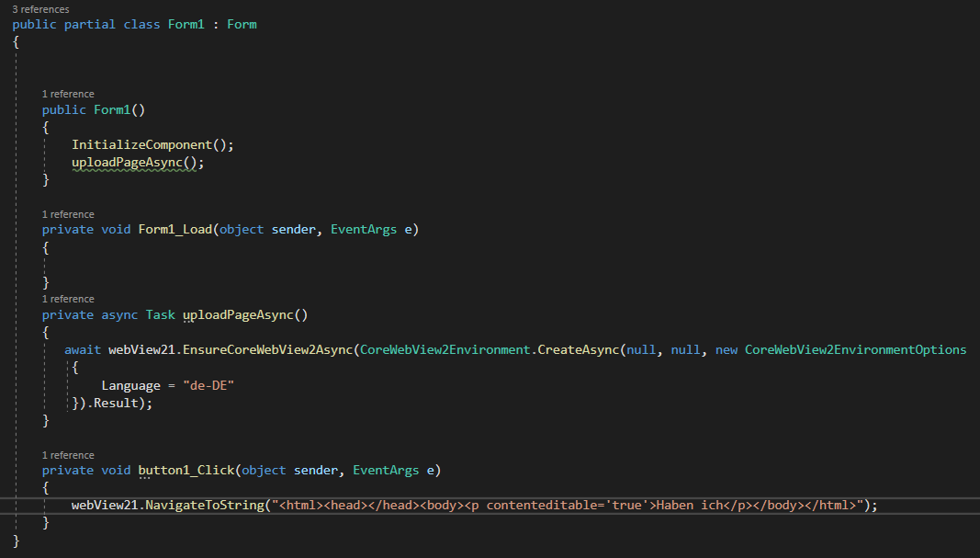Click "sender" parameter in Form1_Load signature
Screen dimensions: 980x558
294,230
